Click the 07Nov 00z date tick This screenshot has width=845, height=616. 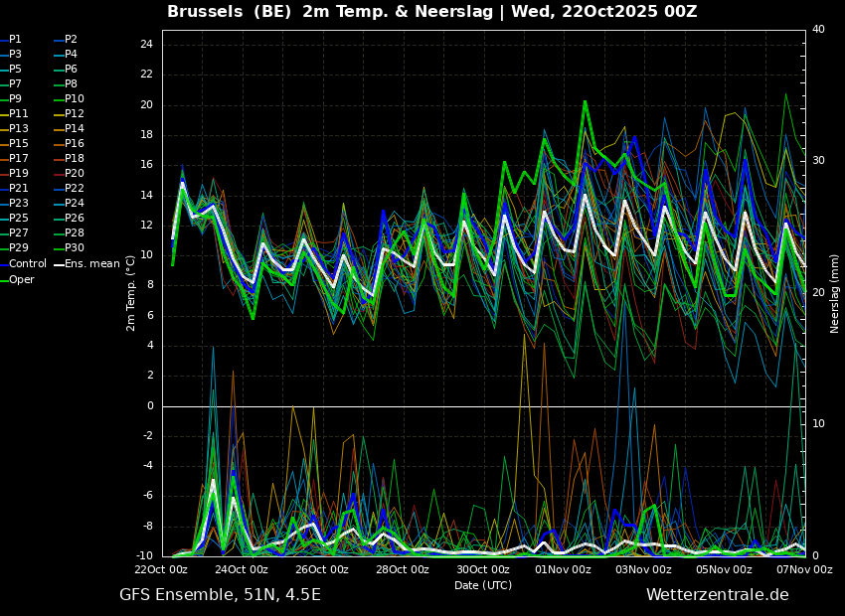pos(804,569)
